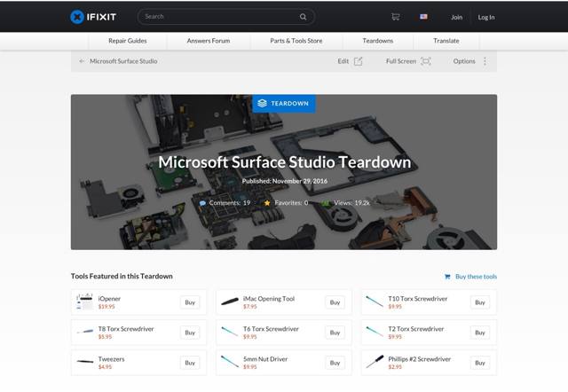Click back arrow to Microsoft Surface Studio
This screenshot has width=568, height=392.
point(83,61)
